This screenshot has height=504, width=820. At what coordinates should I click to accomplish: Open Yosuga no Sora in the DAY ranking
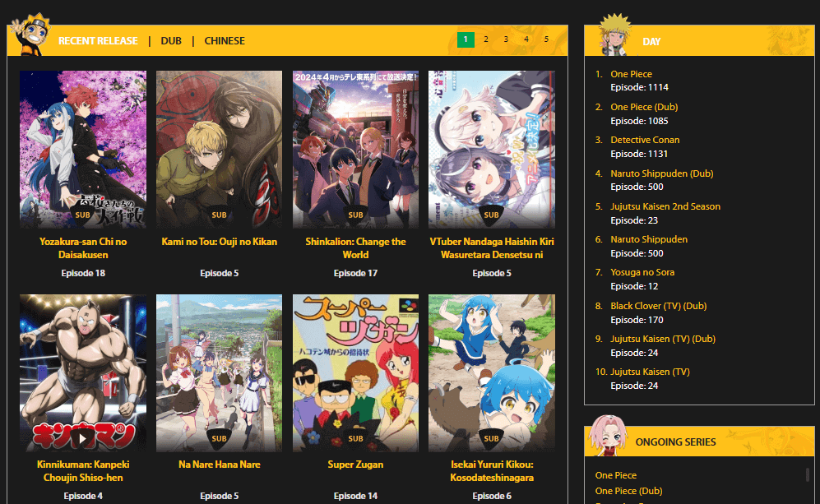click(x=642, y=272)
